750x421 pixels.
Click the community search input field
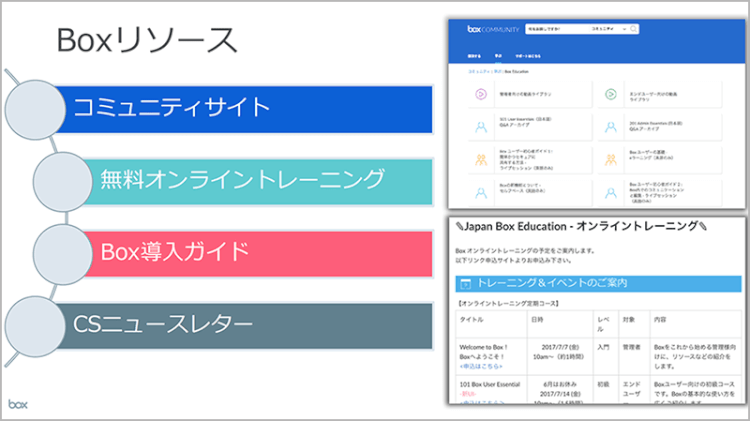pyautogui.click(x=554, y=29)
